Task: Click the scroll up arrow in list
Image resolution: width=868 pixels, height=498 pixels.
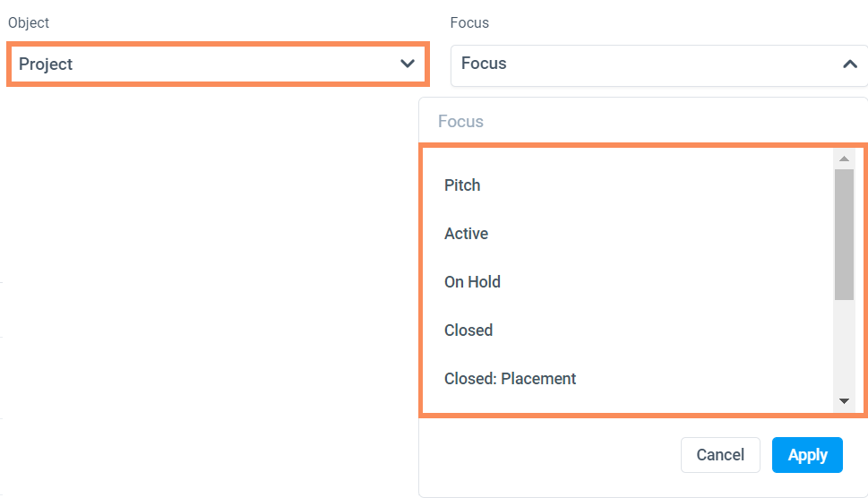Action: [x=844, y=159]
